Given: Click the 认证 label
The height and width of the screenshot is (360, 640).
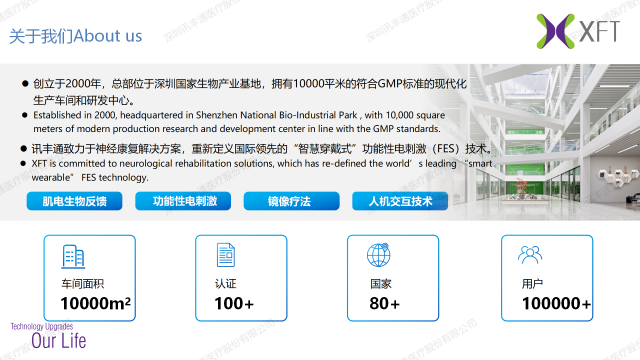Looking at the screenshot, I should 226,284.
